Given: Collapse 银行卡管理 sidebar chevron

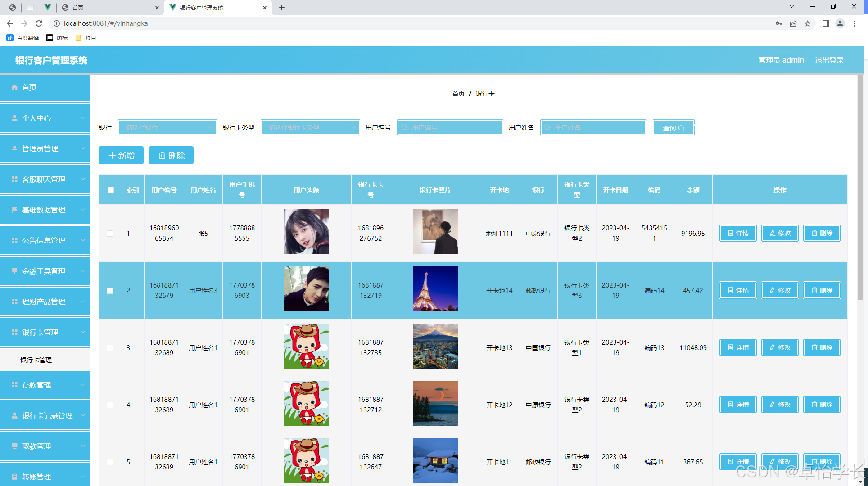Looking at the screenshot, I should (x=83, y=332).
